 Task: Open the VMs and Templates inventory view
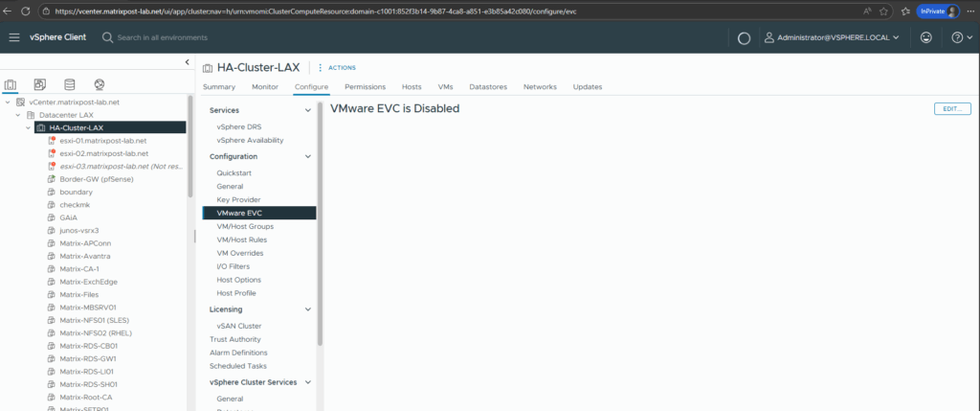click(x=39, y=84)
